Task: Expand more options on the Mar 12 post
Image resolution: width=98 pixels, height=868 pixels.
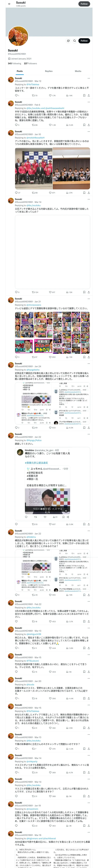Action: click(x=89, y=78)
